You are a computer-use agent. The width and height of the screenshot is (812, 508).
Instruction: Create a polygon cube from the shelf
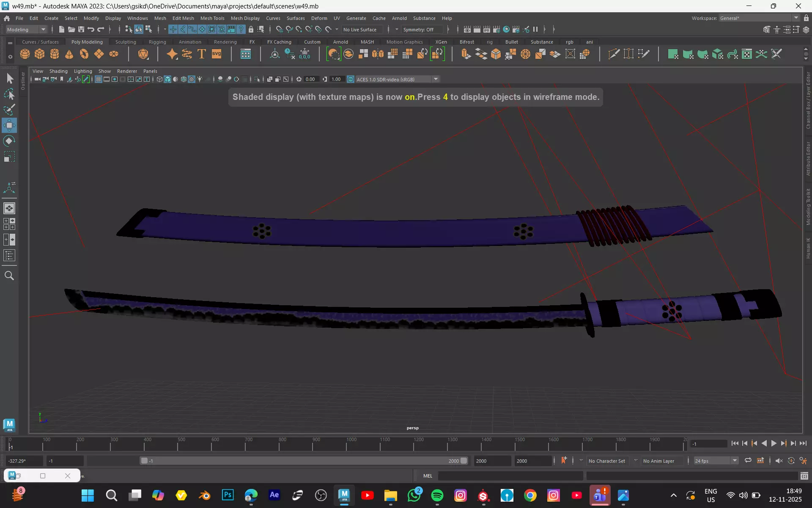(40, 54)
